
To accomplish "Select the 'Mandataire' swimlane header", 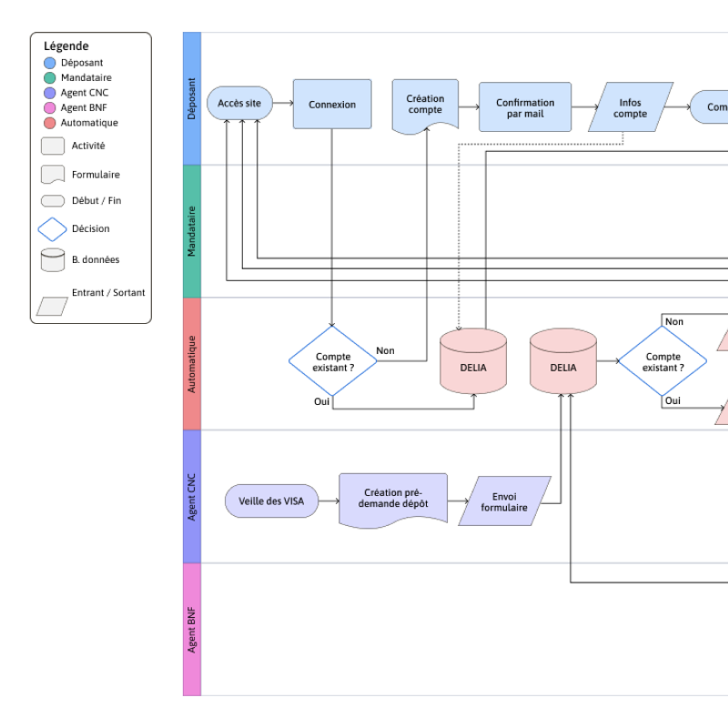I will pos(192,231).
